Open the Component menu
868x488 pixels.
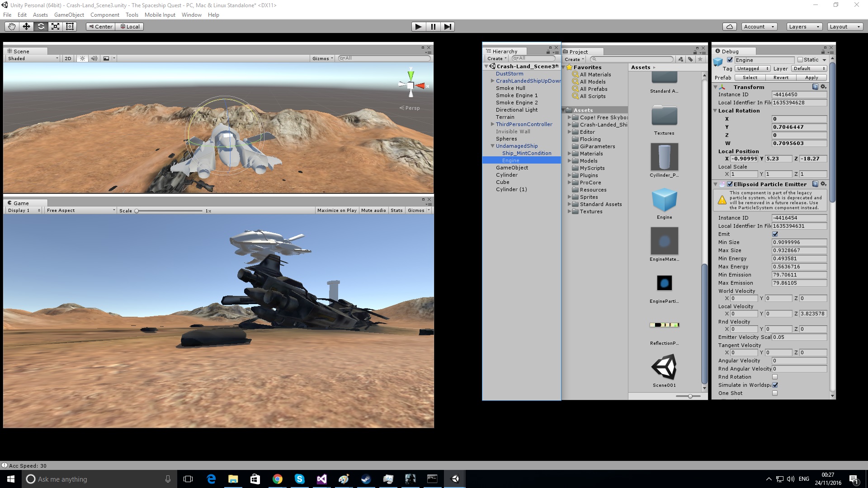click(x=105, y=15)
